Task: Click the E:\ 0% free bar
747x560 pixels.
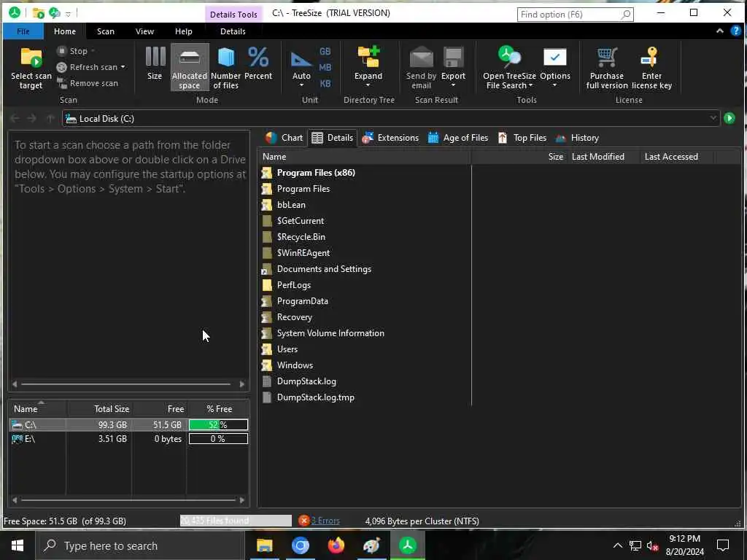Action: pyautogui.click(x=218, y=439)
